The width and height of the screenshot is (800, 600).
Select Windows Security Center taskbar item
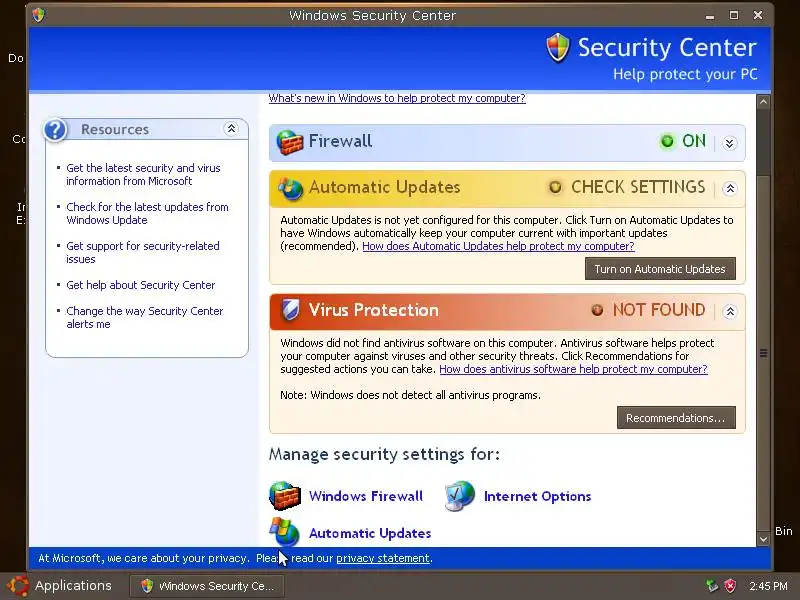click(207, 586)
